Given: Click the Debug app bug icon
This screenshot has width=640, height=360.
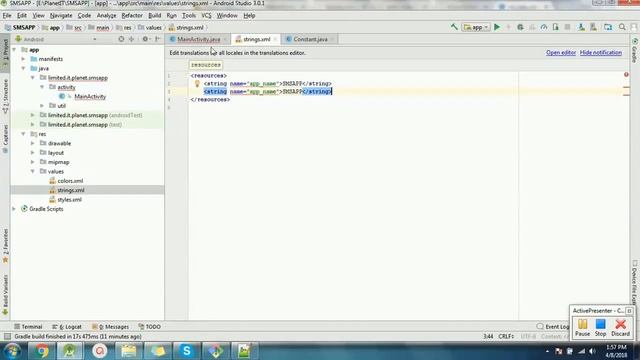Looking at the screenshot, I should coord(520,27).
